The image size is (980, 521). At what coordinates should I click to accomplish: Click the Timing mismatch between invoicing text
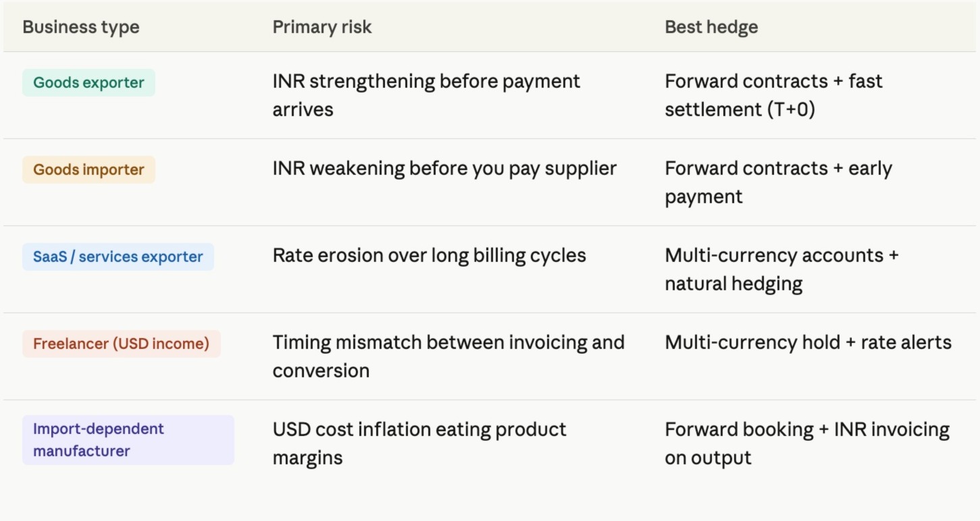tap(448, 342)
